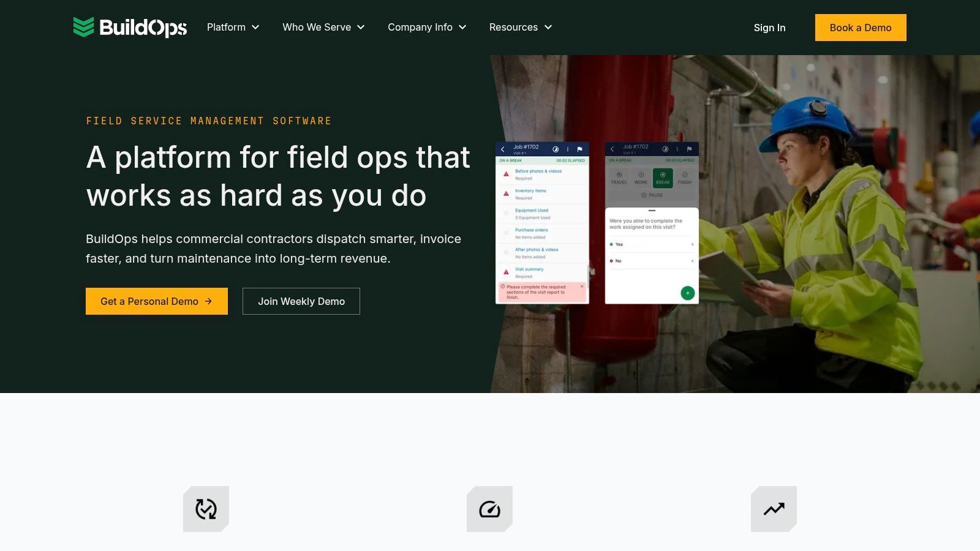Click the Get a Personal Demo button
This screenshot has height=551, width=980.
156,301
